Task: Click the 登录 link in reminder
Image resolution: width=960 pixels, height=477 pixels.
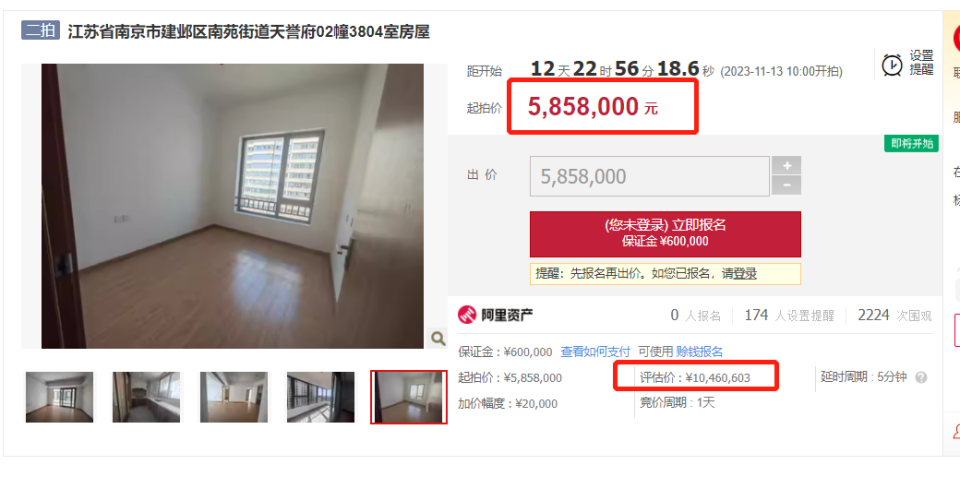Action: pos(745,274)
